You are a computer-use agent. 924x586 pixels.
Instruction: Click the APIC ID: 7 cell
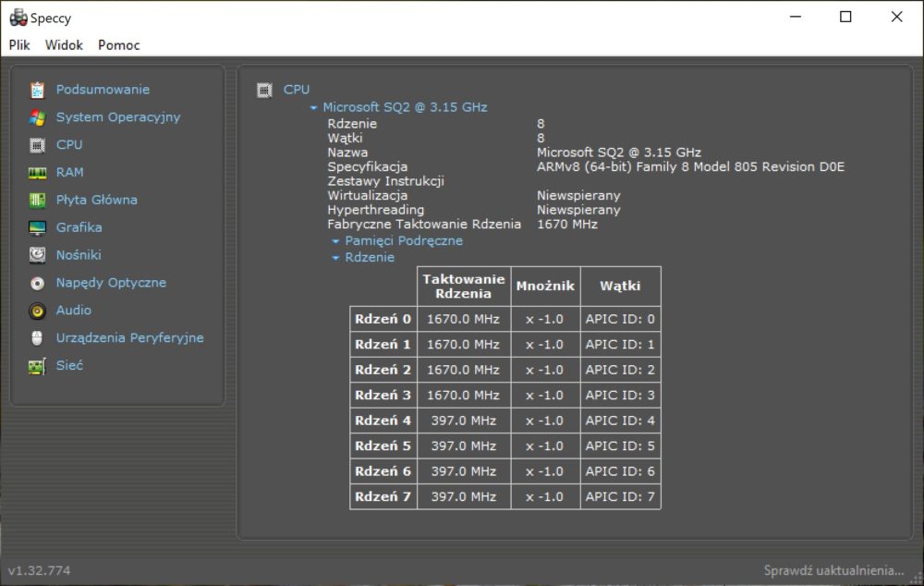coord(621,496)
